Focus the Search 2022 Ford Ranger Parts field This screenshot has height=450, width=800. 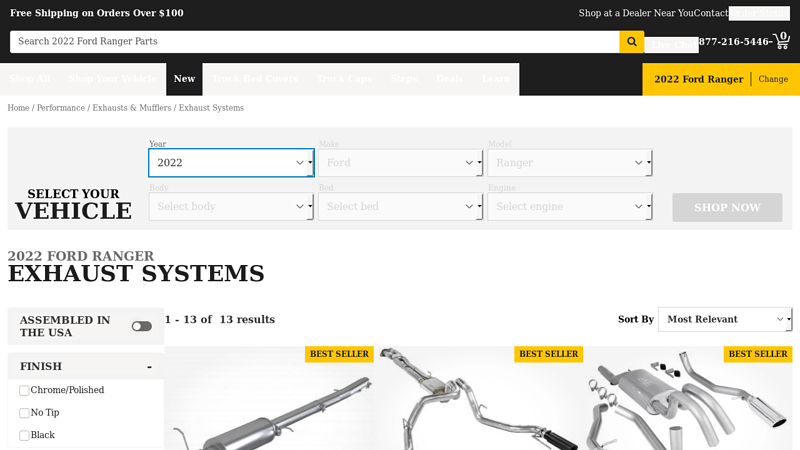(314, 42)
